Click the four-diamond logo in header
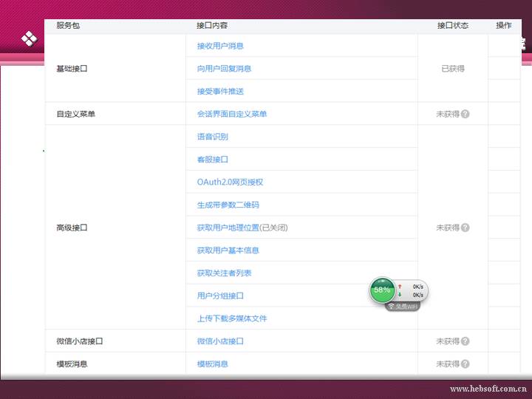 pyautogui.click(x=29, y=38)
